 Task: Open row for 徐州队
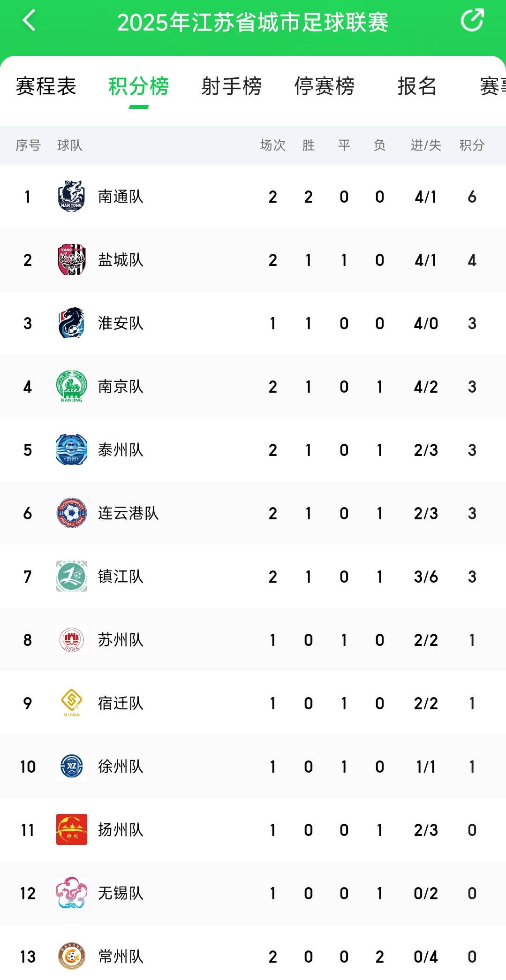(x=253, y=767)
